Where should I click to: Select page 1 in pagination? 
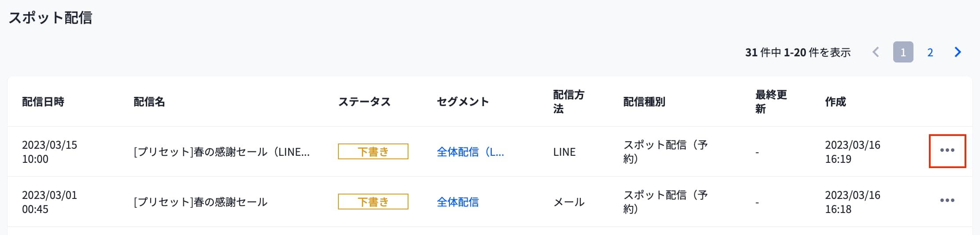(903, 52)
